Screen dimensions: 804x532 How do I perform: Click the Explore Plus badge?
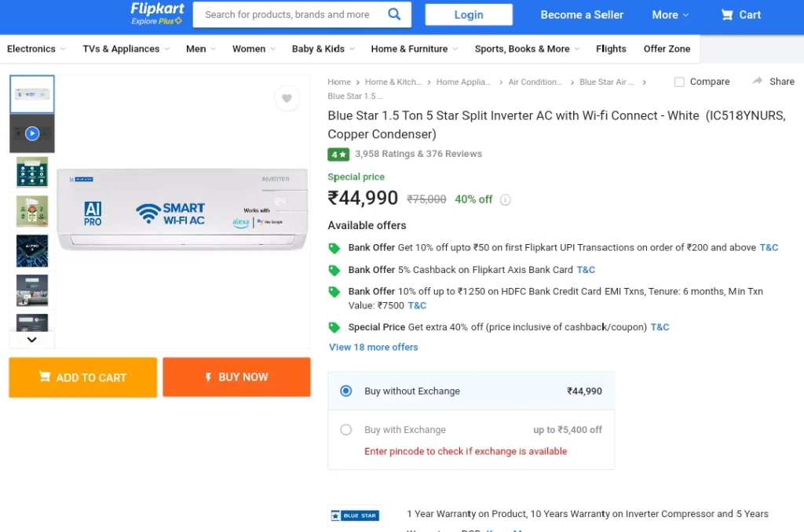click(156, 21)
